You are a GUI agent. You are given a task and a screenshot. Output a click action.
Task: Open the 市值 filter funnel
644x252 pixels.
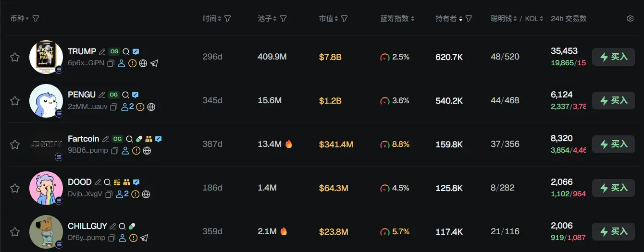(345, 19)
